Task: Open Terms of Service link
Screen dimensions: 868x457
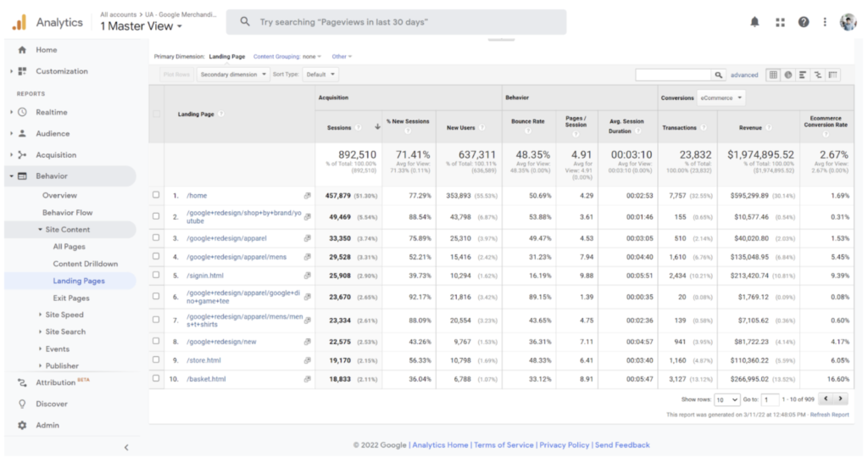Action: pos(504,445)
